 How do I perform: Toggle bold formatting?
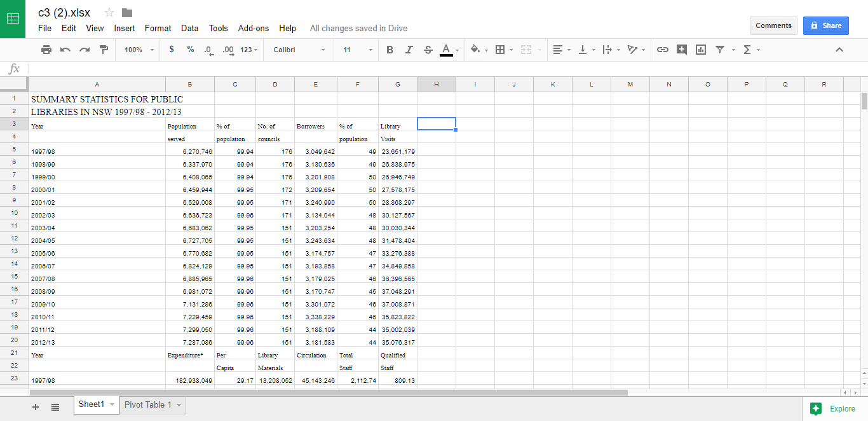[x=390, y=50]
